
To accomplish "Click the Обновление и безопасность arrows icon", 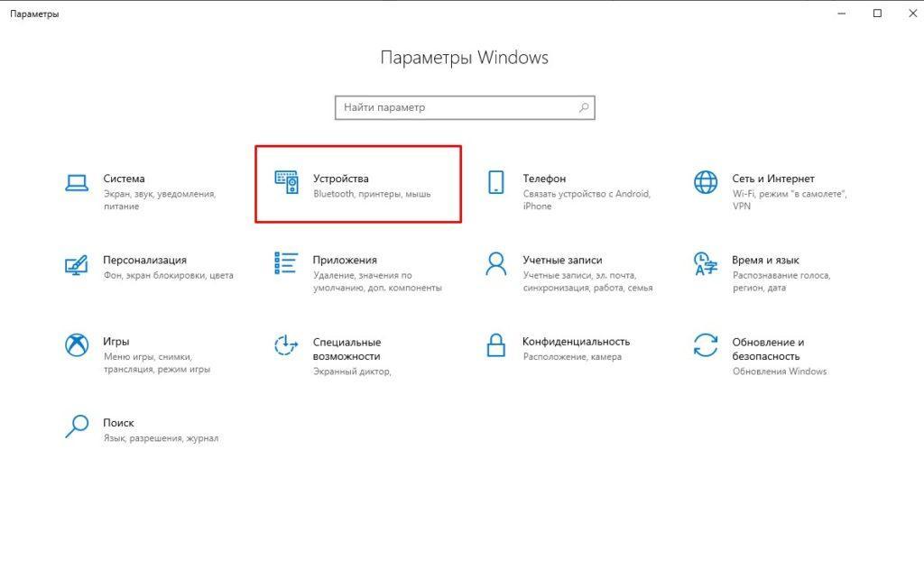I will [x=706, y=345].
